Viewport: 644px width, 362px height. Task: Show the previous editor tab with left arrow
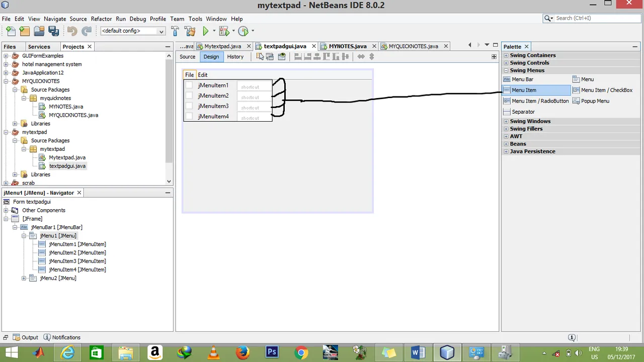tap(470, 45)
